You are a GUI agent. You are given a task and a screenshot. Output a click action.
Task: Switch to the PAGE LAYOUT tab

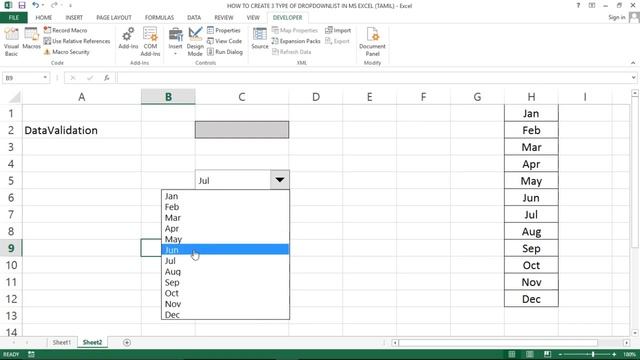tap(114, 18)
